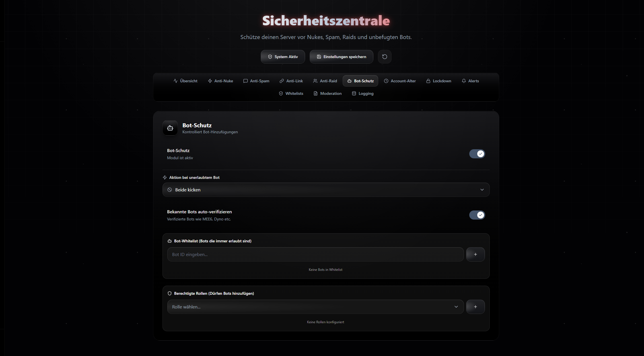Click the reset icon beside Einstellungen speichern

pyautogui.click(x=384, y=56)
